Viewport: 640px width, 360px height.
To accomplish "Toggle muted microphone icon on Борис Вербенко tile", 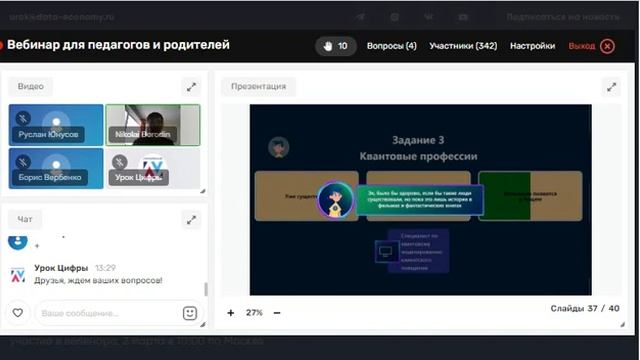I will click(x=23, y=162).
